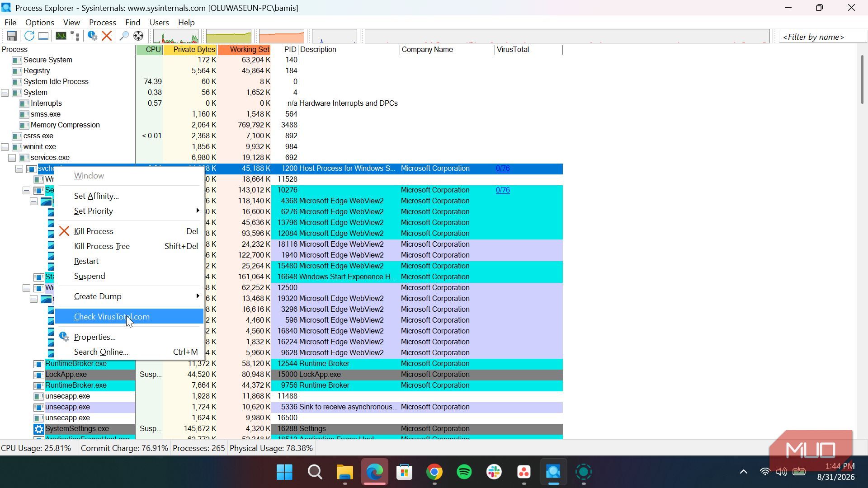Open the commit history olive mini graph
The width and height of the screenshot is (868, 488).
click(x=229, y=36)
